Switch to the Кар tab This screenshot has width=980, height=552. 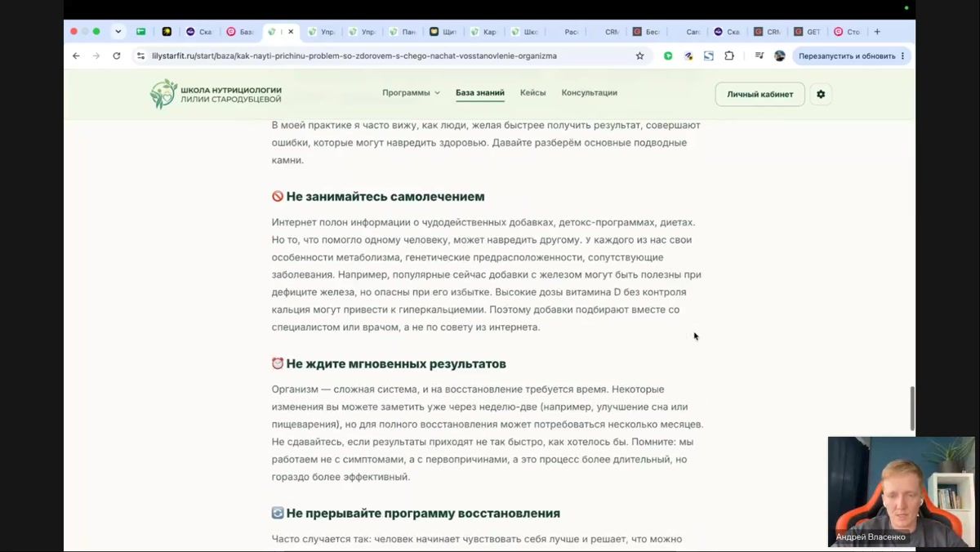click(x=484, y=32)
